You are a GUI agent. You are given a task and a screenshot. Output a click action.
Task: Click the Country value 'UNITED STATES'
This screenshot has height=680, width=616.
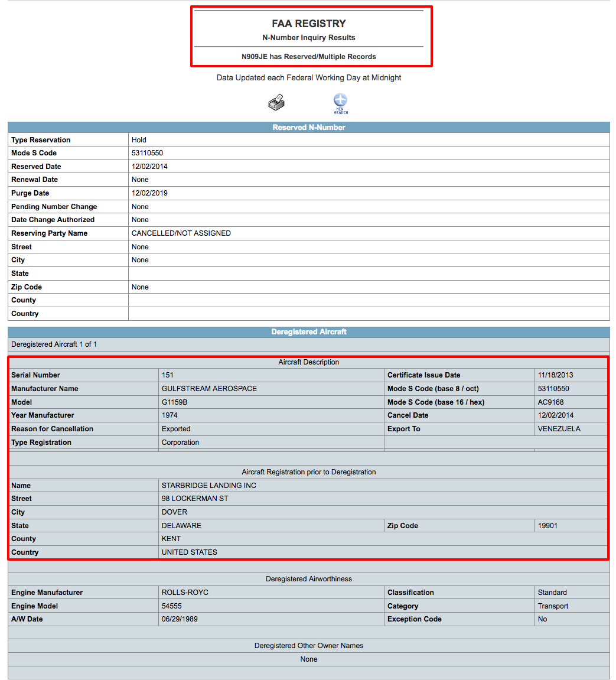[190, 552]
